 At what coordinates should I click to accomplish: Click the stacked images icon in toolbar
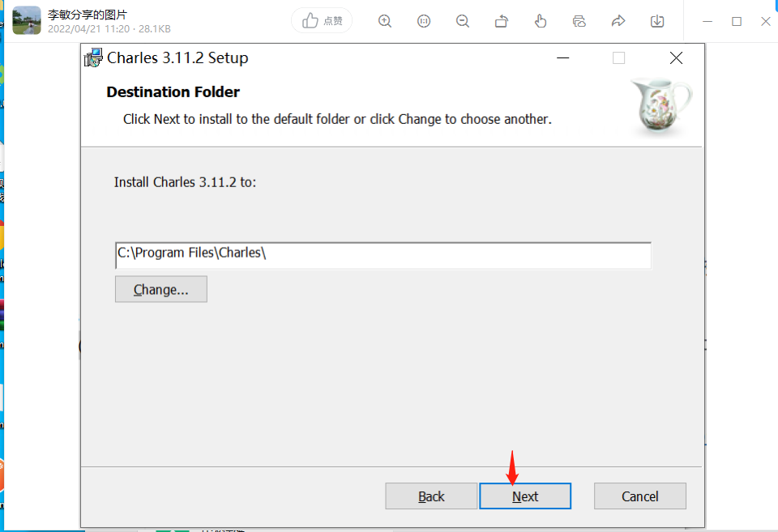click(x=579, y=21)
